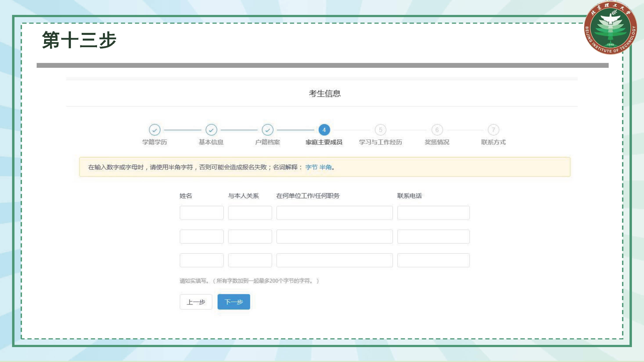Click the step 5 学习与工作经历 circle

[381, 130]
